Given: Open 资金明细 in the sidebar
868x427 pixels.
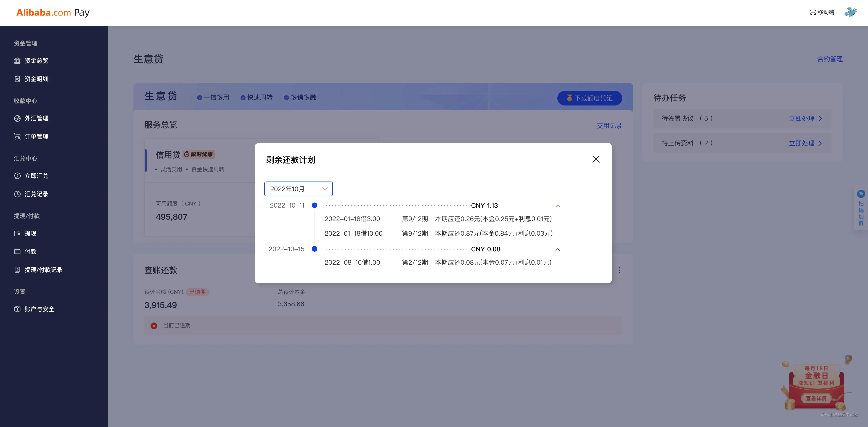Looking at the screenshot, I should tap(36, 79).
